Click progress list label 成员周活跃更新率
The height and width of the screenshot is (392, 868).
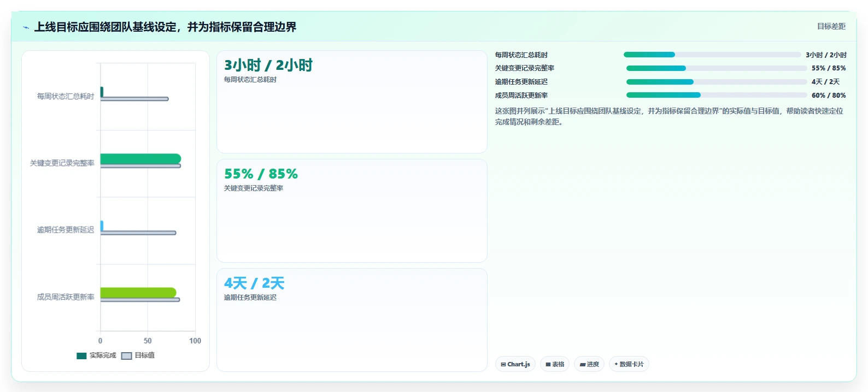point(521,96)
